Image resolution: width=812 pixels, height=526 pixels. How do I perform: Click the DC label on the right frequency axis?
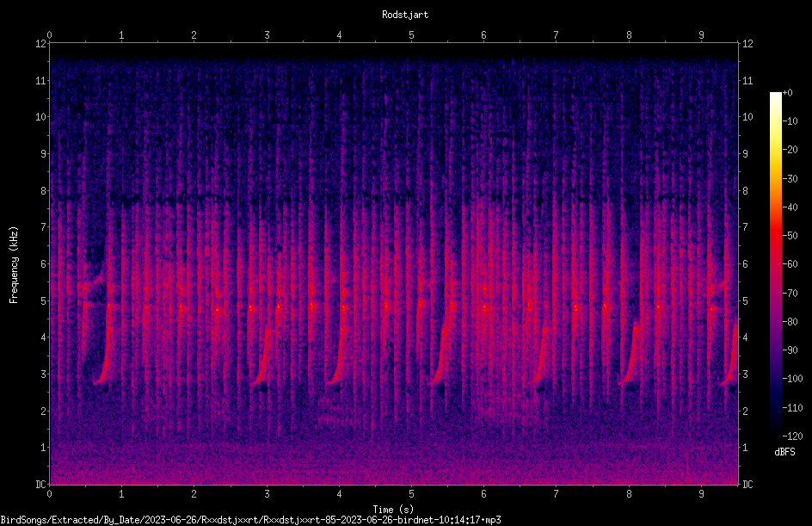point(747,485)
